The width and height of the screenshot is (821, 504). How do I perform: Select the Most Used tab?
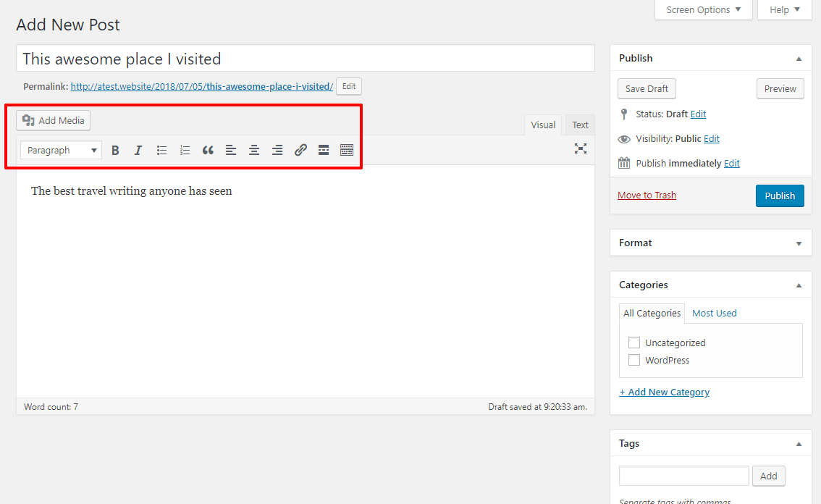pos(714,314)
